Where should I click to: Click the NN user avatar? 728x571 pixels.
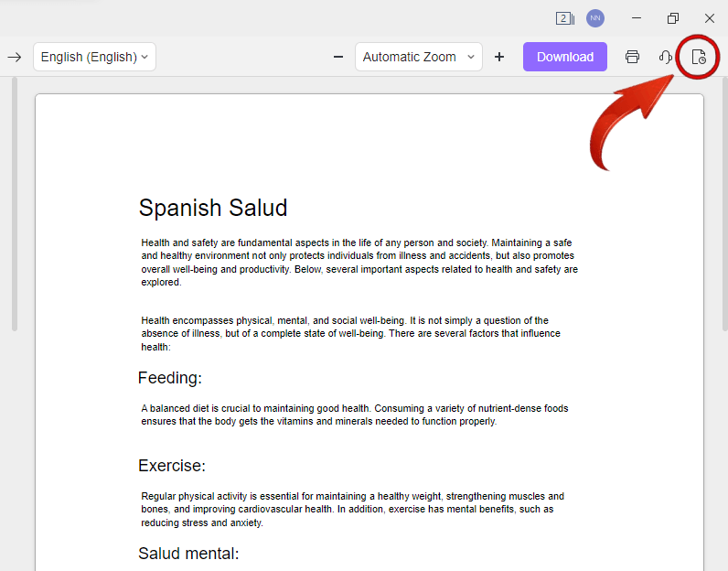pos(595,18)
